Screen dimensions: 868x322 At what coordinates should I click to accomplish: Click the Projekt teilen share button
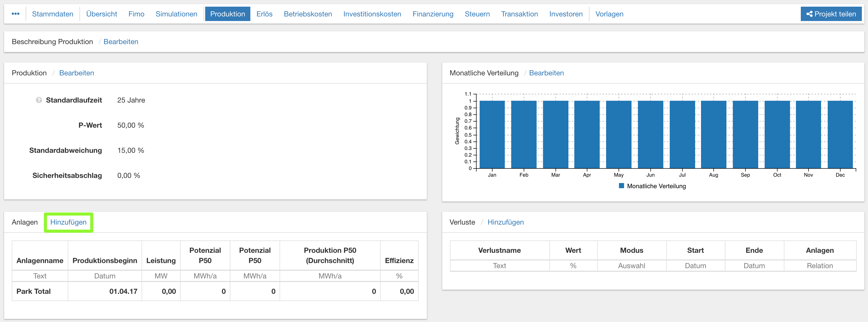coord(831,14)
